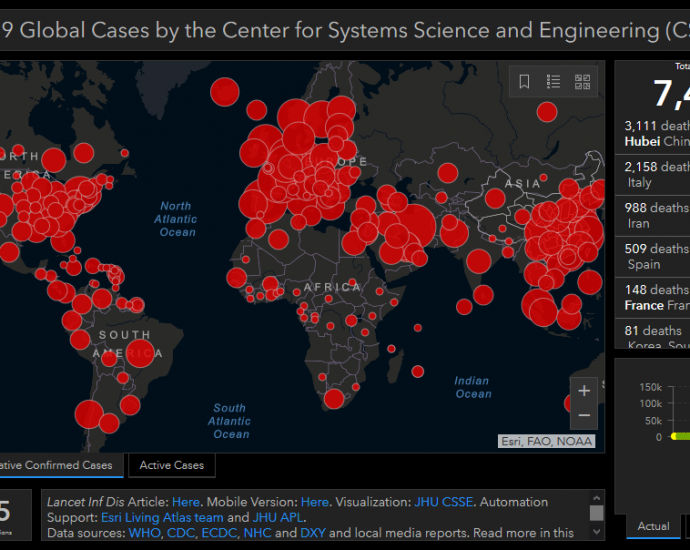
Task: Open the CDC data source link
Action: [x=180, y=533]
